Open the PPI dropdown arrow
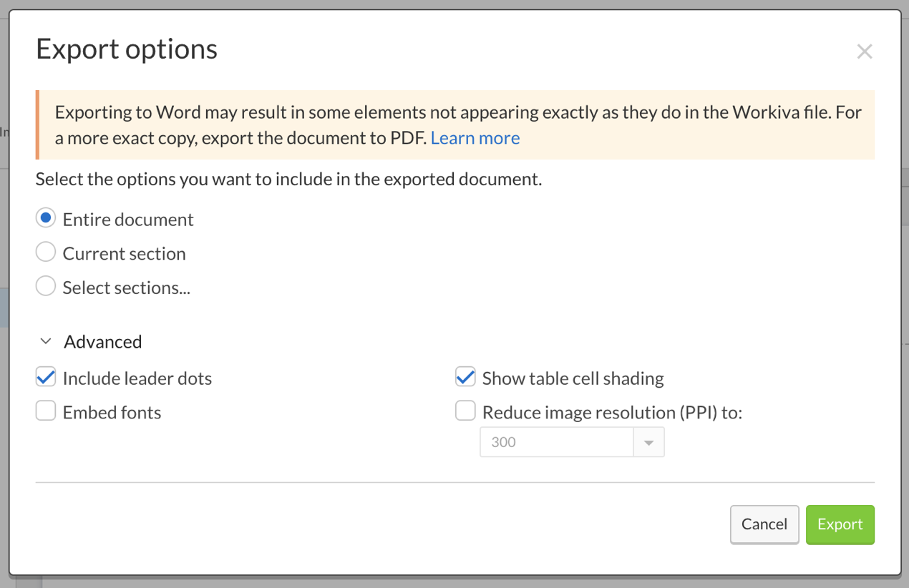Screen dimensions: 909x588 tap(648, 443)
